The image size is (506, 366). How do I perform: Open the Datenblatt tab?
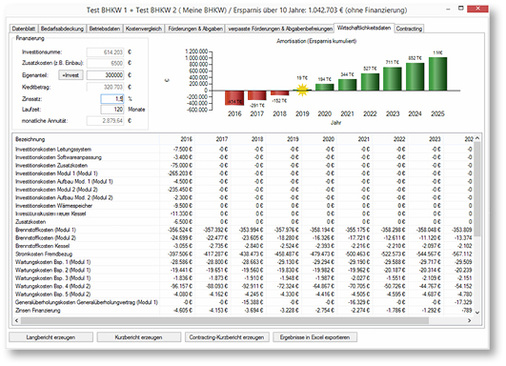pyautogui.click(x=24, y=29)
